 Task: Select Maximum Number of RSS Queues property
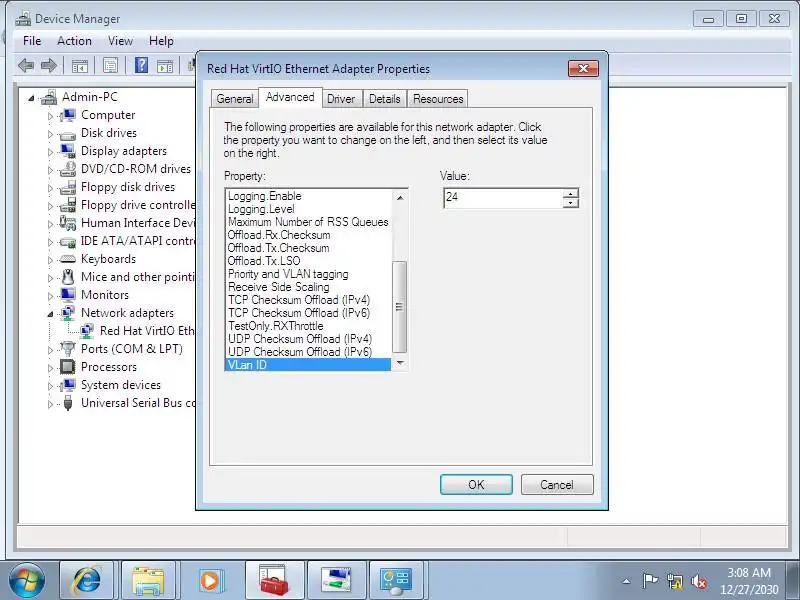(308, 222)
